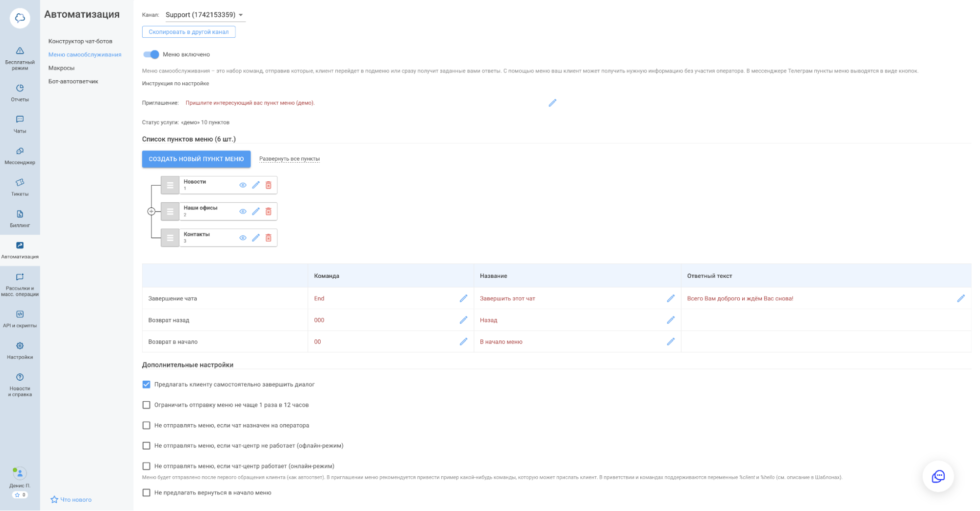Select Макросы in the submenu
This screenshot has width=980, height=511.
click(61, 68)
